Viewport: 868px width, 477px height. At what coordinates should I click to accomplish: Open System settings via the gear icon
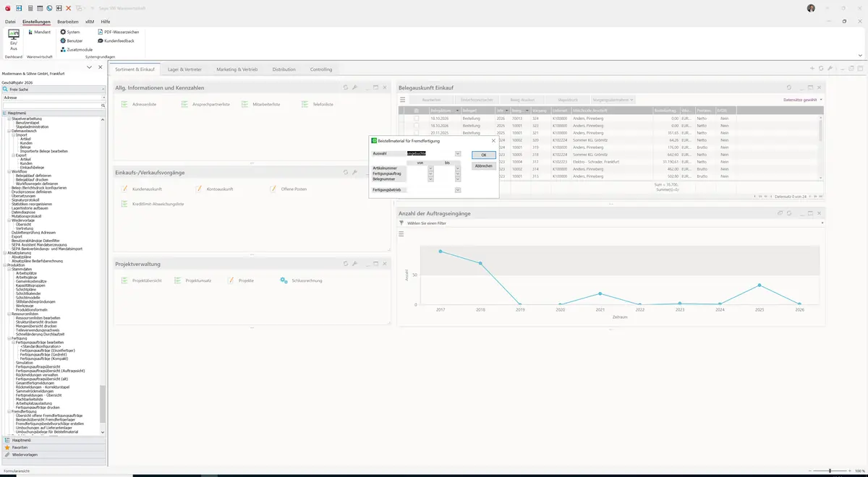[70, 33]
